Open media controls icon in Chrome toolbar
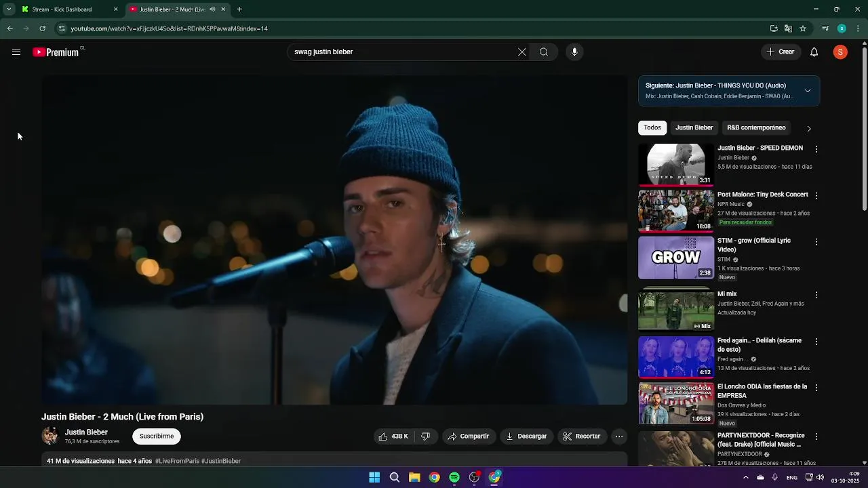 [825, 28]
